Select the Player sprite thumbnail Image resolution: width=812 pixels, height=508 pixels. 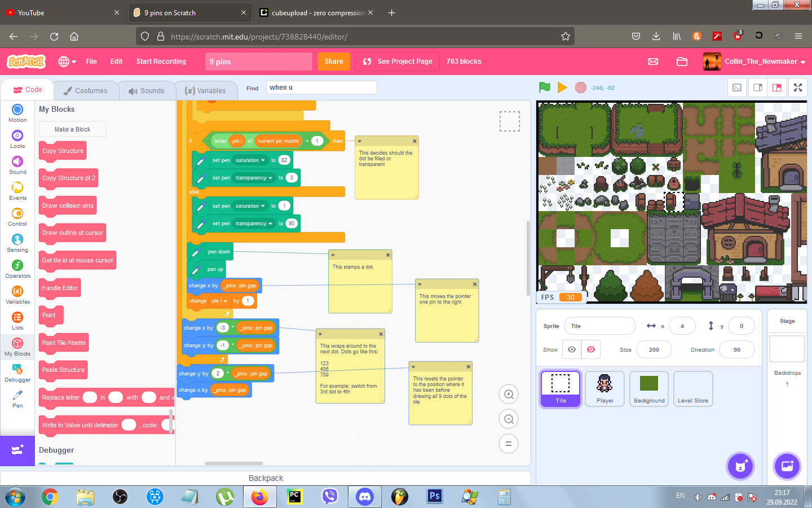tap(604, 389)
